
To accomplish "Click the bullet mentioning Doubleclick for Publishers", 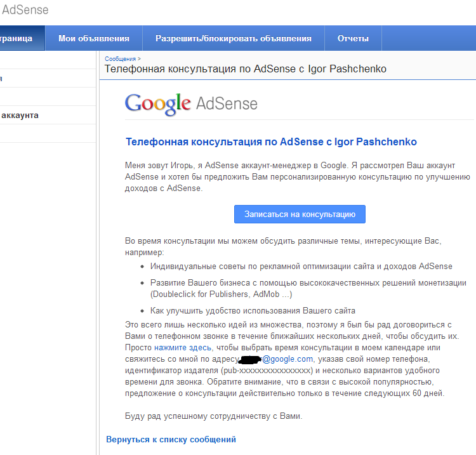I will point(308,288).
